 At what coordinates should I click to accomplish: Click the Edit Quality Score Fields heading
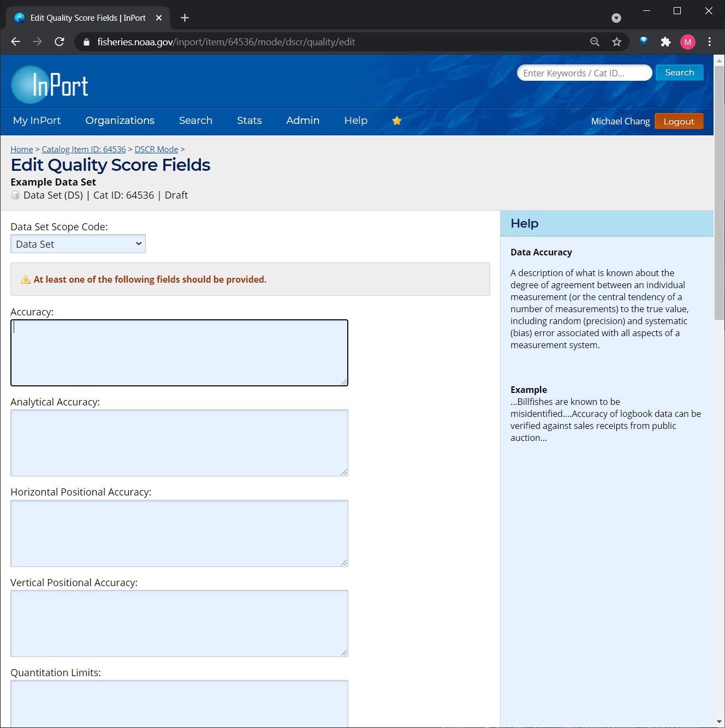[110, 165]
